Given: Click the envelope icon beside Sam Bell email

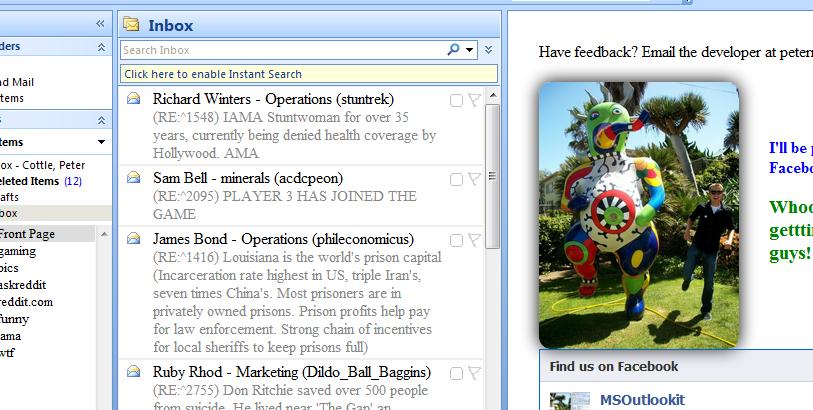Looking at the screenshot, I should 133,178.
